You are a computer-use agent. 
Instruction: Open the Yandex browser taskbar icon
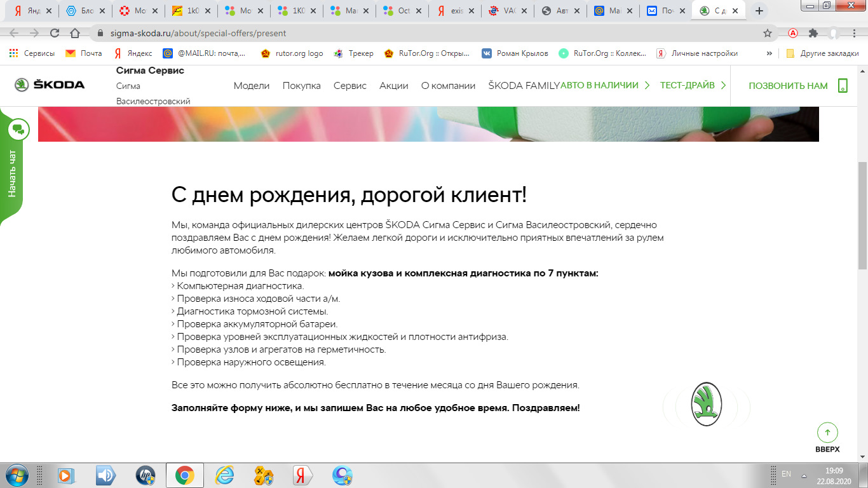point(303,475)
